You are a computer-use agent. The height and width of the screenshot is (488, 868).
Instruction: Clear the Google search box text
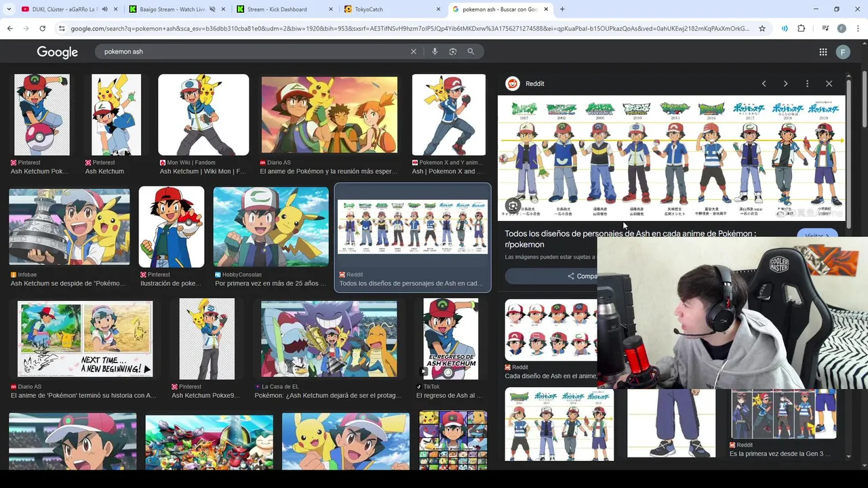click(x=414, y=52)
